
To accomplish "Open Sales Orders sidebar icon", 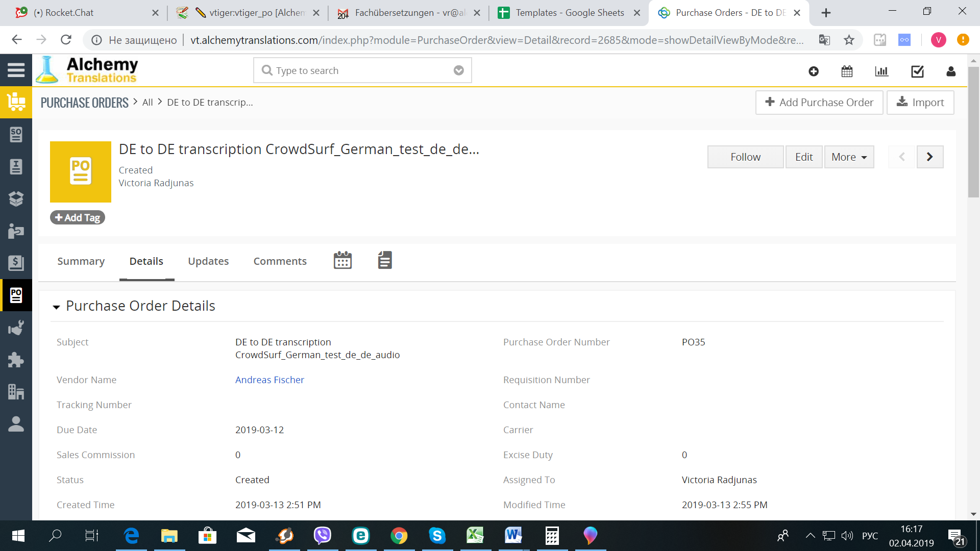I will [x=16, y=135].
